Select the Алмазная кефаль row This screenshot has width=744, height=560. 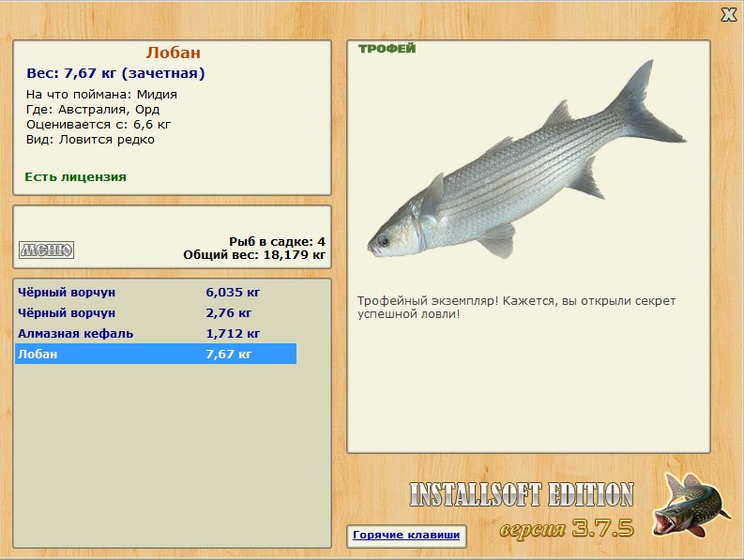(x=156, y=334)
